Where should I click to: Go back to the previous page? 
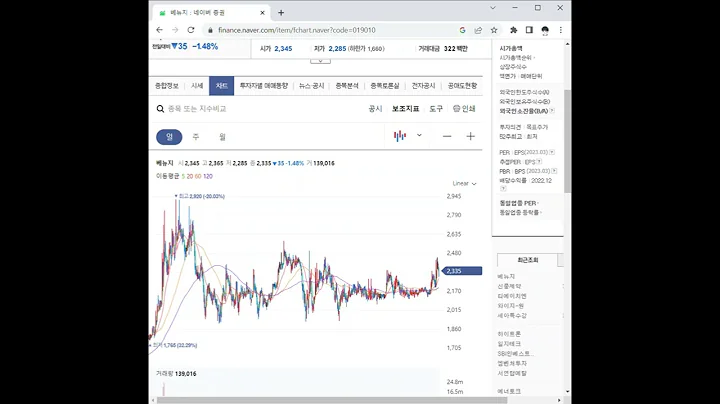(159, 30)
